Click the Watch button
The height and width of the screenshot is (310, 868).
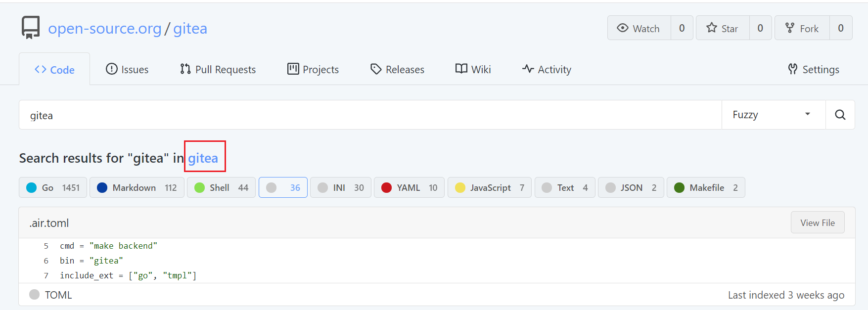click(x=639, y=28)
